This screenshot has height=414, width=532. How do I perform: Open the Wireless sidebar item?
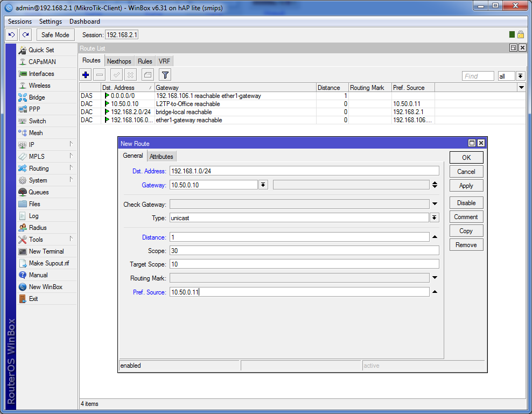click(x=39, y=86)
